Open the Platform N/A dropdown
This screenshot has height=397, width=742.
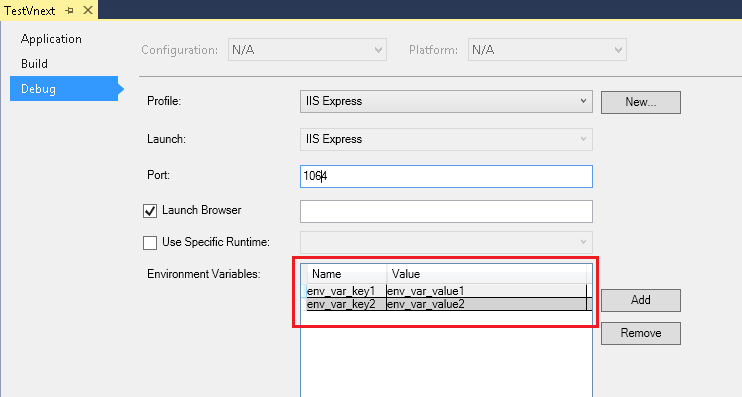pos(547,50)
